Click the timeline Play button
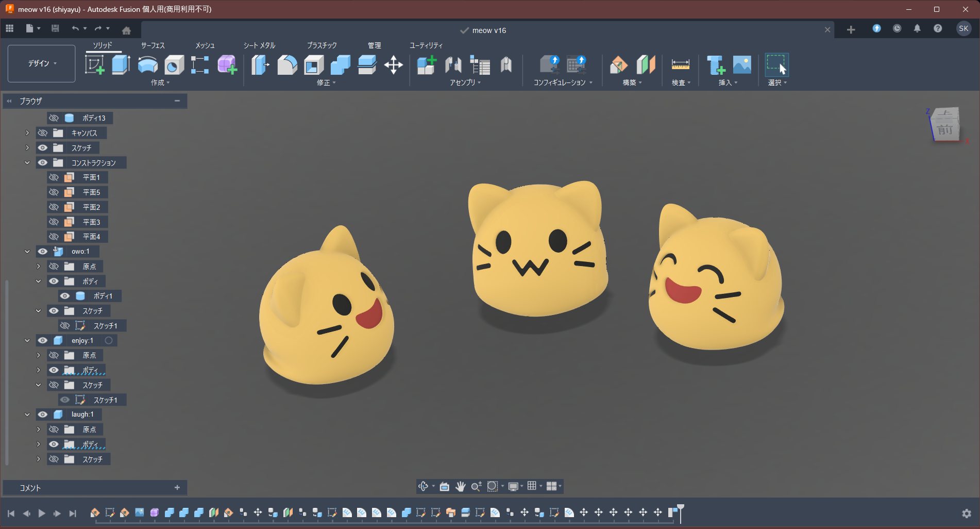 pos(42,513)
